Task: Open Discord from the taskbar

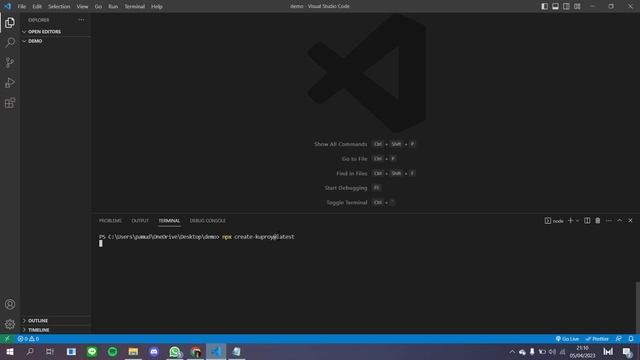Action: (154, 351)
